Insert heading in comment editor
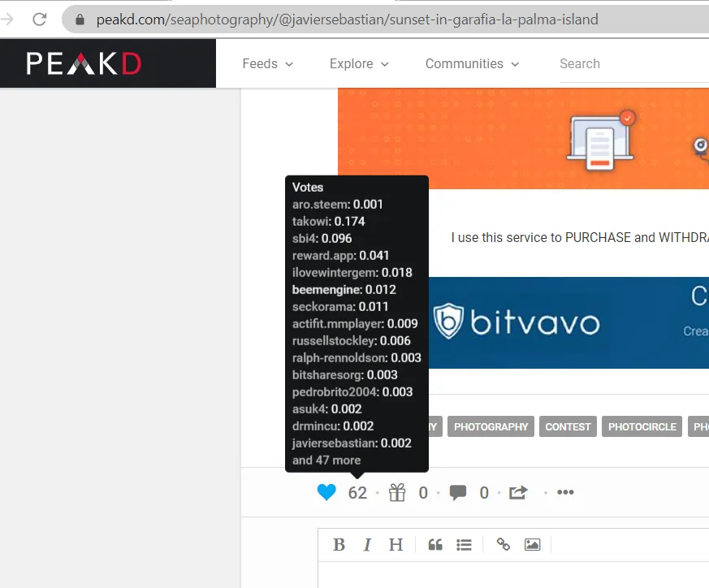709x588 pixels. click(396, 545)
